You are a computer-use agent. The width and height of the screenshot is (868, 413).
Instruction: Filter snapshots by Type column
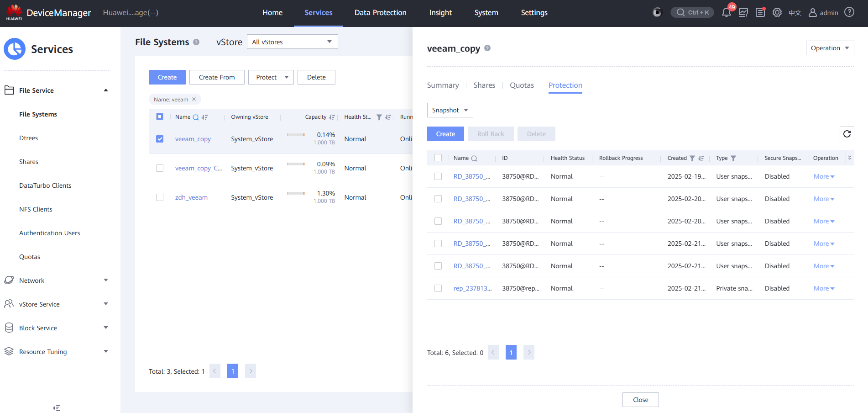click(733, 158)
